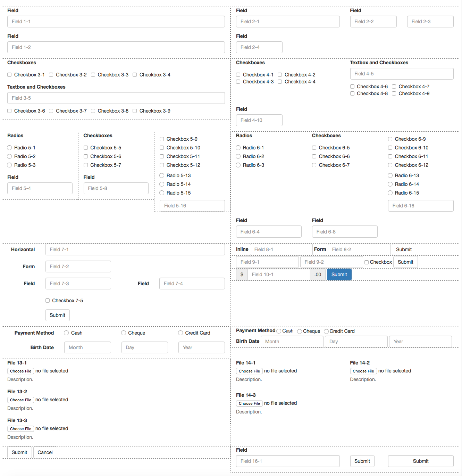Tick Checkbox 3-1
Image resolution: width=462 pixels, height=476 pixels.
[9, 75]
